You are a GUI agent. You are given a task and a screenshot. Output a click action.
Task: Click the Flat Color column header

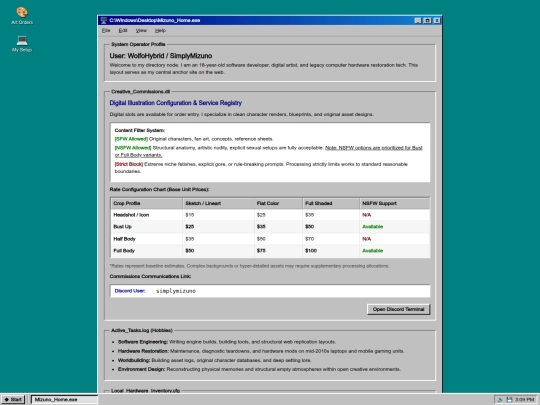tap(278, 203)
